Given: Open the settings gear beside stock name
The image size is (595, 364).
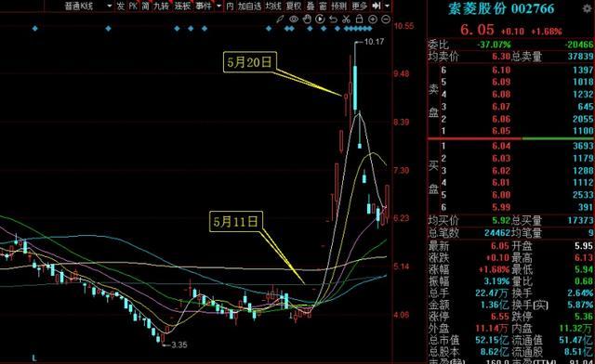Looking at the screenshot, I should click(588, 8).
